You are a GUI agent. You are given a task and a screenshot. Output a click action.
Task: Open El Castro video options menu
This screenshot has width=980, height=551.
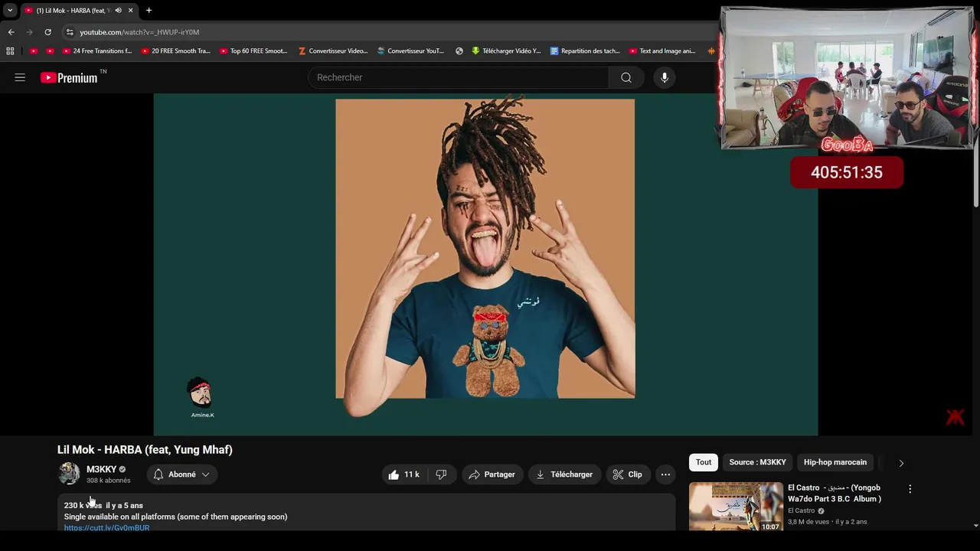tap(910, 489)
